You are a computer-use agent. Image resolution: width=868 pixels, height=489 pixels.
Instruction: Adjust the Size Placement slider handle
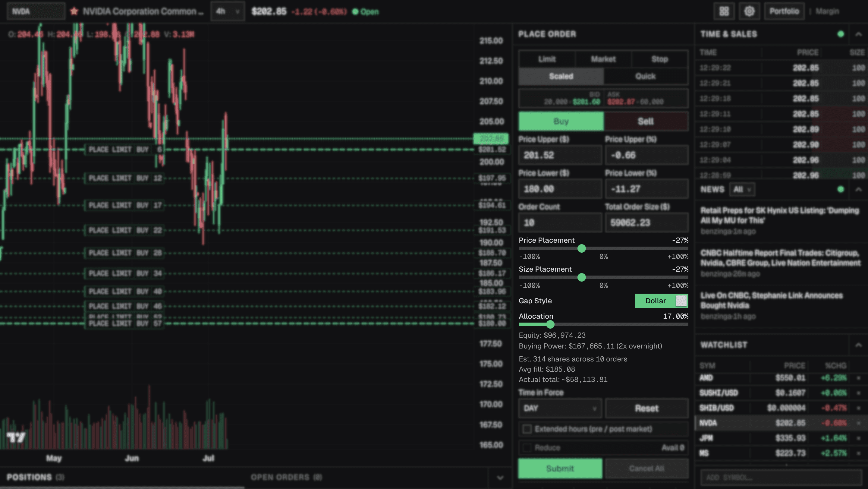coord(582,278)
